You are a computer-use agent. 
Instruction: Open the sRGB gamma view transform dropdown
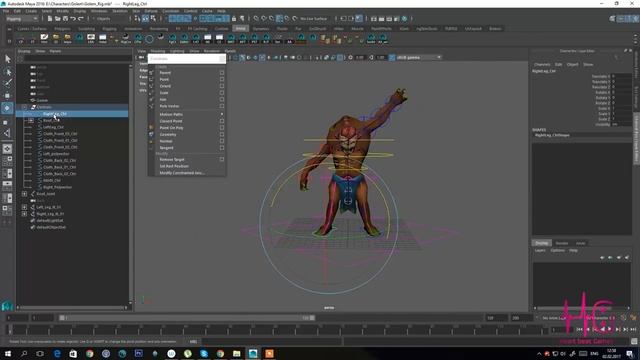[419, 58]
